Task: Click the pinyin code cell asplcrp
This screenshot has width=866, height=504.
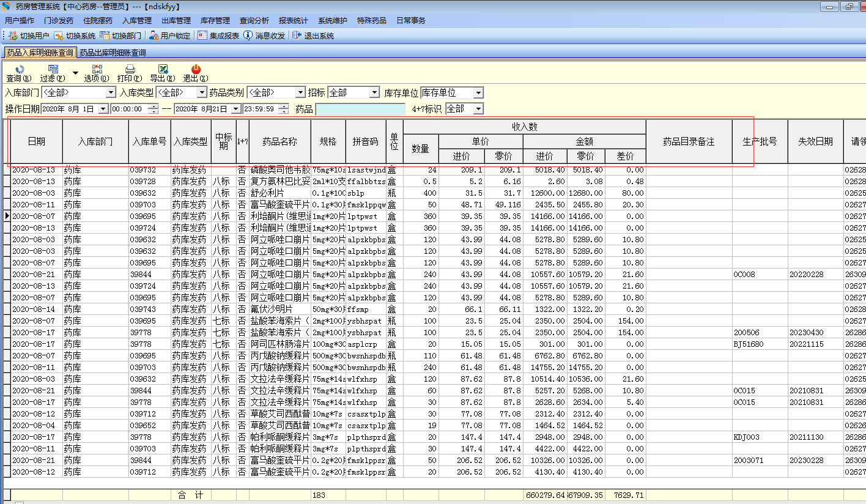Action: (x=366, y=344)
